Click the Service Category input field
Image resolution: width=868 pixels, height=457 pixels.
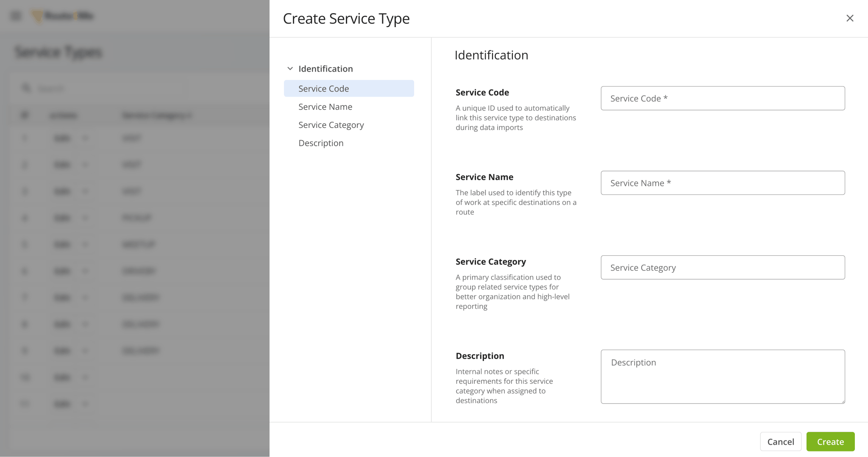(x=722, y=267)
